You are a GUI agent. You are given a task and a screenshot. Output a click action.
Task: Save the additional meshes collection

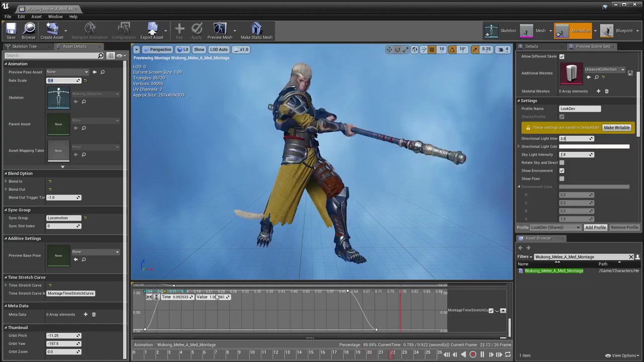tap(630, 73)
